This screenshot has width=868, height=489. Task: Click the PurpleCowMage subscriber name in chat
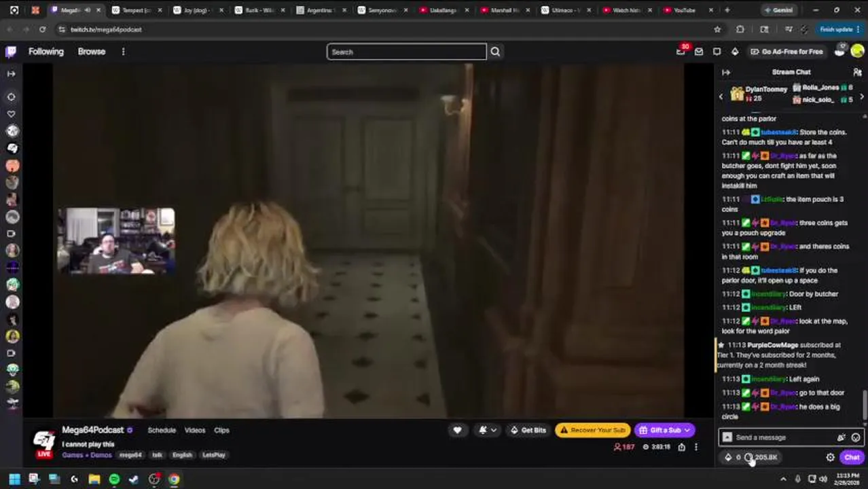tap(773, 345)
